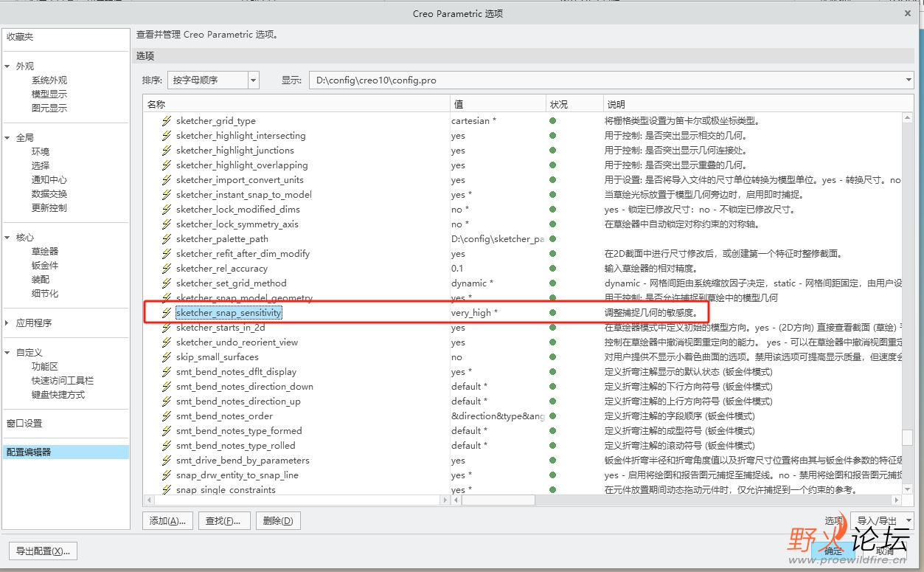
Task: Click lightning icon beside sketcher_highlight_junctions
Action: (x=167, y=151)
